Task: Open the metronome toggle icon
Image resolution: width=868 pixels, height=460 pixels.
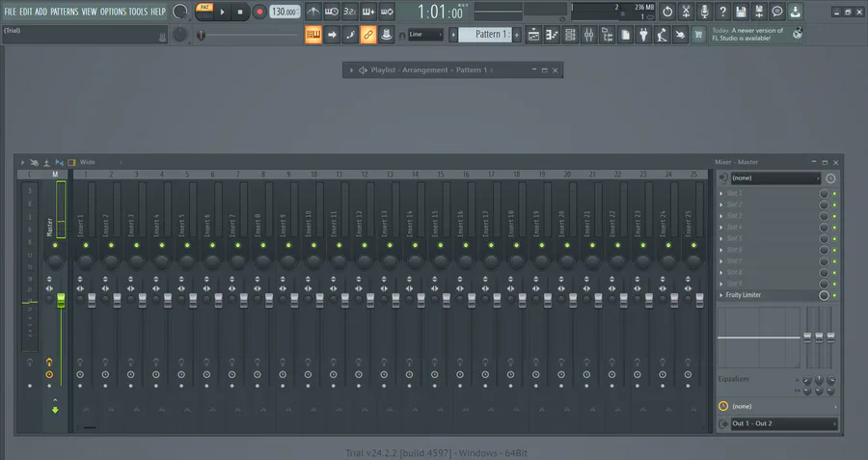Action: tap(313, 11)
